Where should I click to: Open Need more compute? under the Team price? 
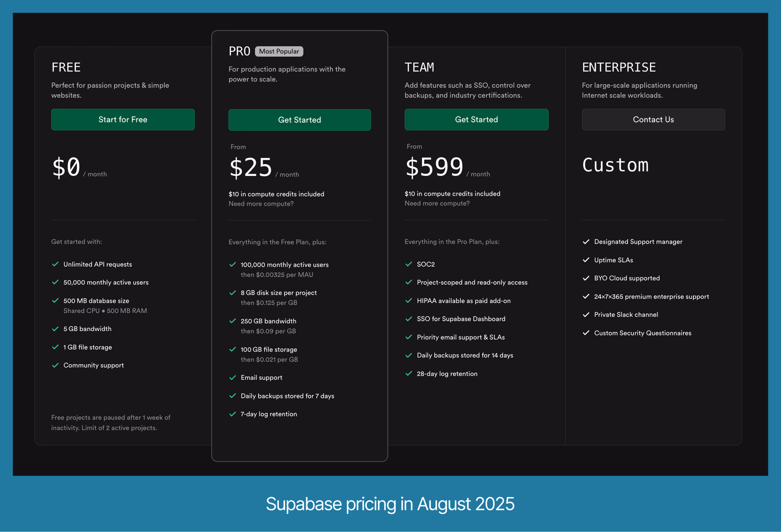coord(437,203)
